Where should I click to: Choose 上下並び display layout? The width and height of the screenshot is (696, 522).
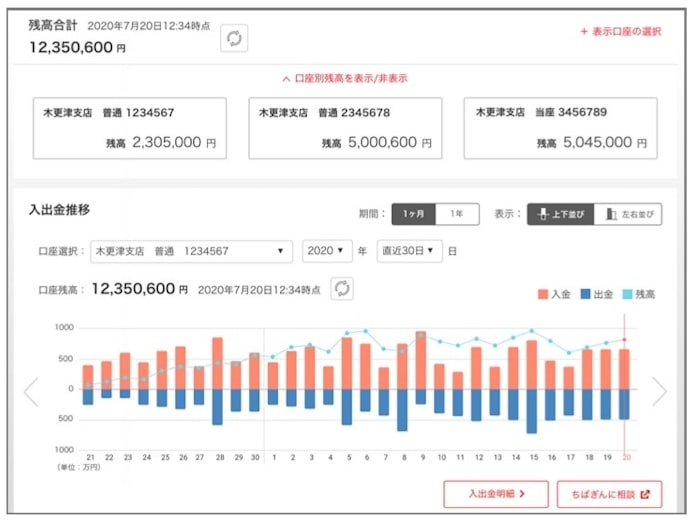pos(561,214)
